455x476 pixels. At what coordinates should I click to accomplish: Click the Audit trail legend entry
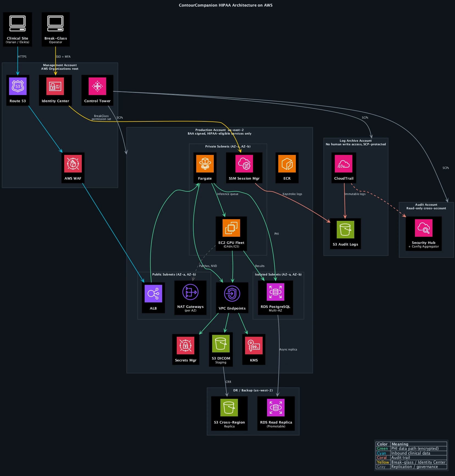(x=400, y=457)
